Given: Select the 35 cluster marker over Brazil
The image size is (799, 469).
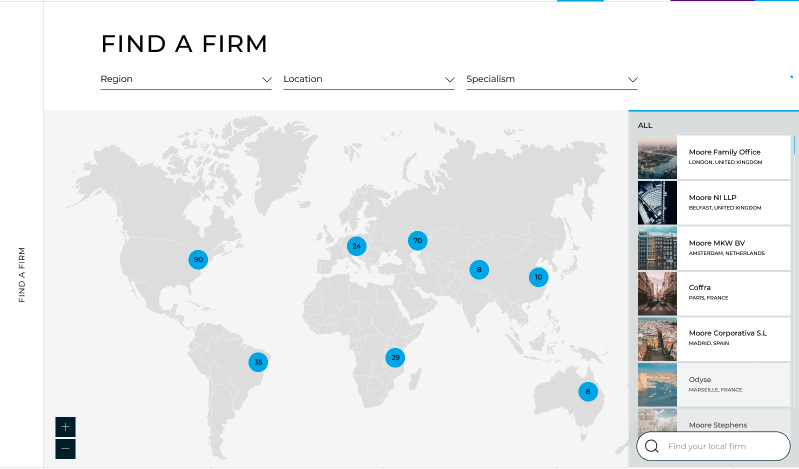Looking at the screenshot, I should point(258,362).
